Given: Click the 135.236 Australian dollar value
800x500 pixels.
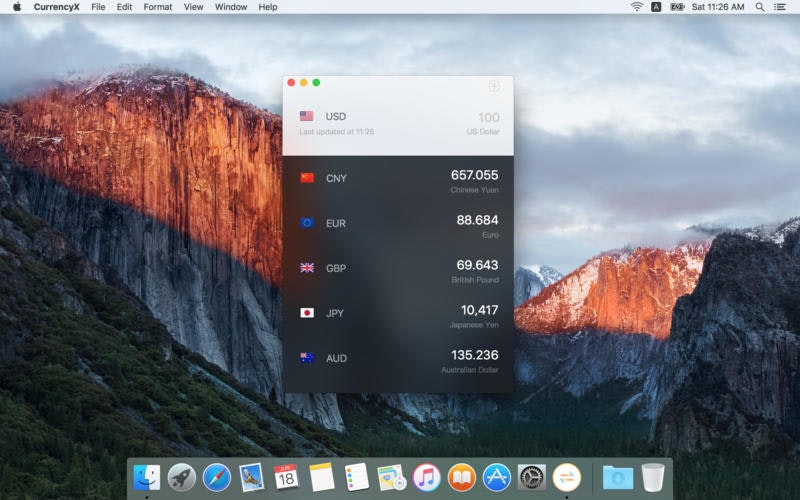Looking at the screenshot, I should [x=474, y=355].
